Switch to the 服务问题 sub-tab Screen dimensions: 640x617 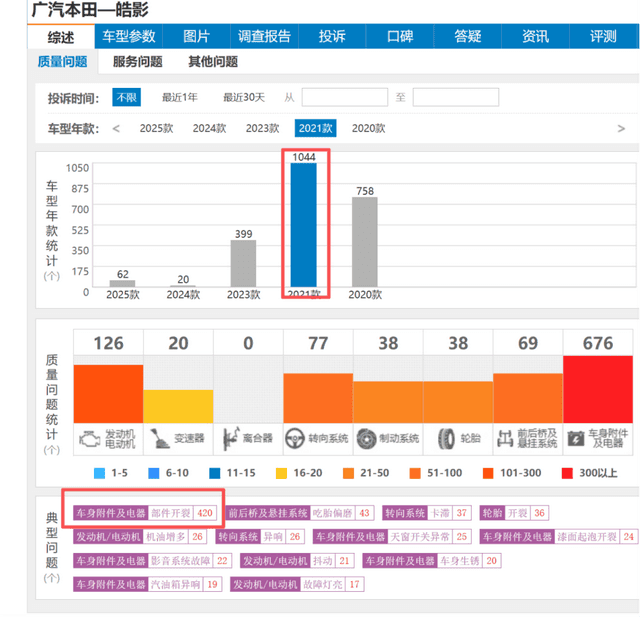pyautogui.click(x=138, y=62)
